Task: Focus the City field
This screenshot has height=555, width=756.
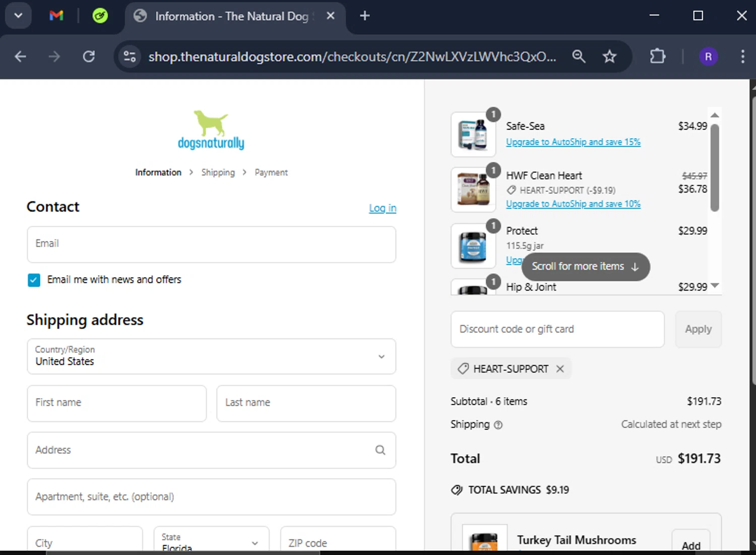Action: tap(85, 539)
